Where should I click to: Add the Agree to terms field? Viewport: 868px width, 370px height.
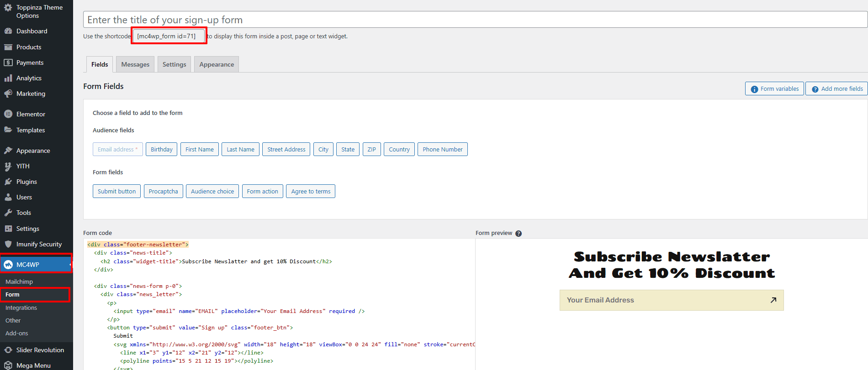[x=311, y=191]
